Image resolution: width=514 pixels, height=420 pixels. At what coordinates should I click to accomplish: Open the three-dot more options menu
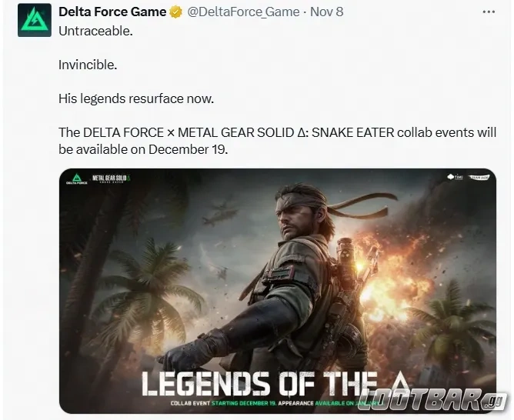[489, 12]
